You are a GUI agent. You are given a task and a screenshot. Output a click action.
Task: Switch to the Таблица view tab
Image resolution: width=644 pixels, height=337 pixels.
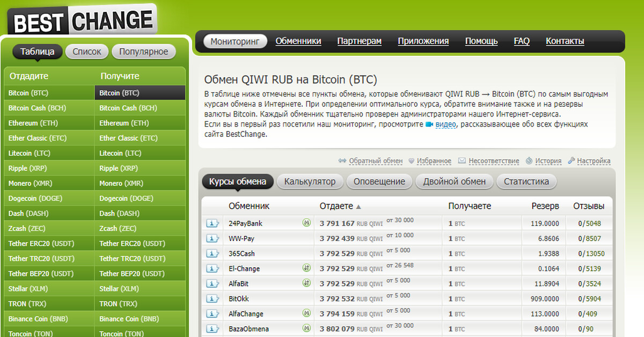tap(37, 52)
